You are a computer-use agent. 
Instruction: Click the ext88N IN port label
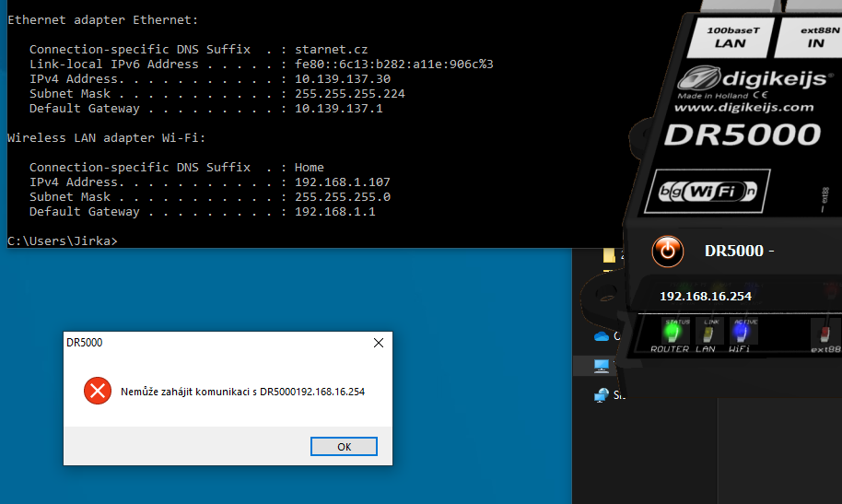click(x=815, y=36)
